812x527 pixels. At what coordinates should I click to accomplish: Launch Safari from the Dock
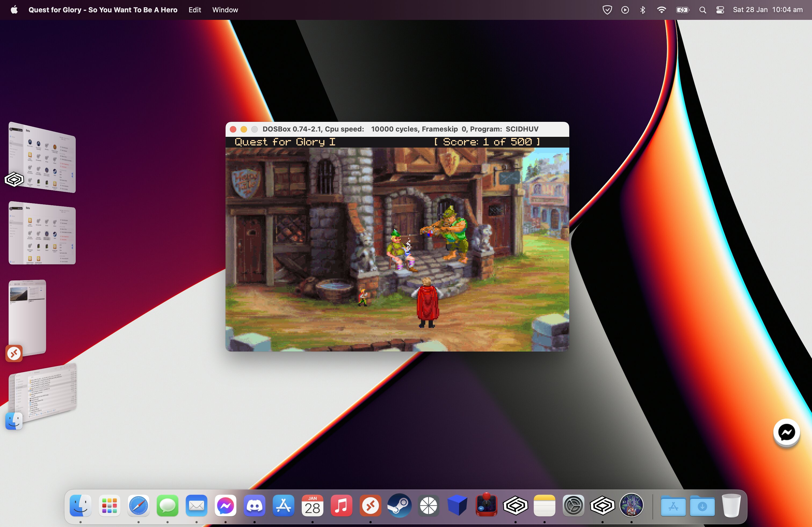click(x=138, y=506)
